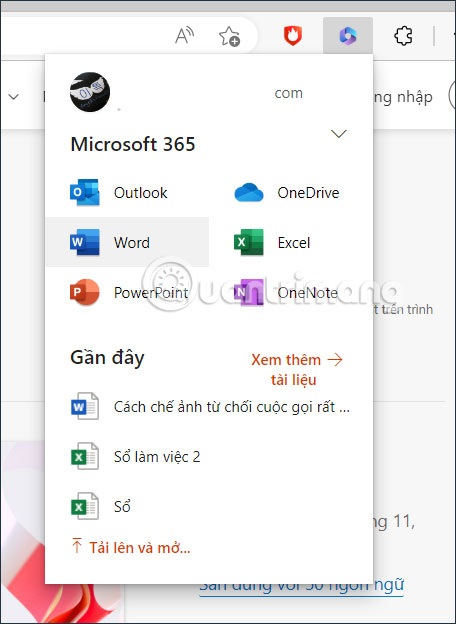Click the Microsoft 365 heading
Screen dimensions: 456x624
[133, 144]
